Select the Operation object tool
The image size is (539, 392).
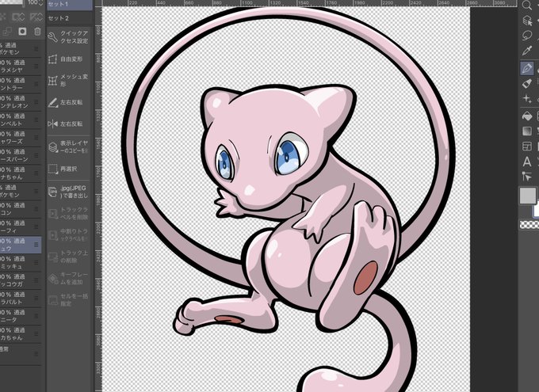pyautogui.click(x=527, y=21)
